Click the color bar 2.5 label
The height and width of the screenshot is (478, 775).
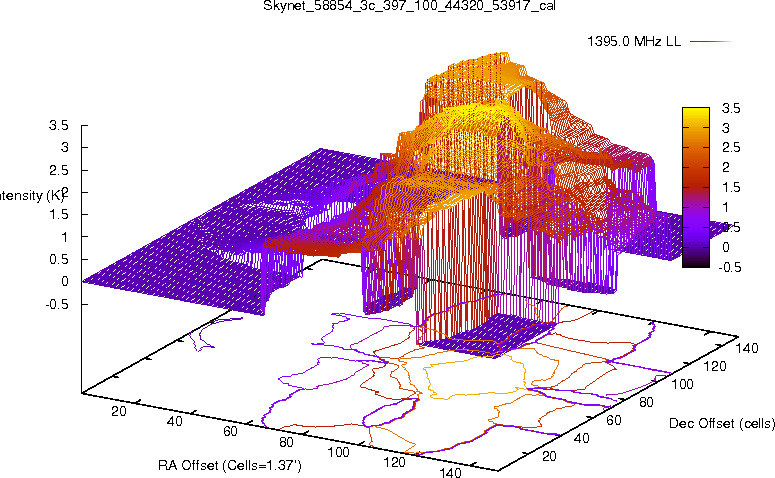[731, 148]
